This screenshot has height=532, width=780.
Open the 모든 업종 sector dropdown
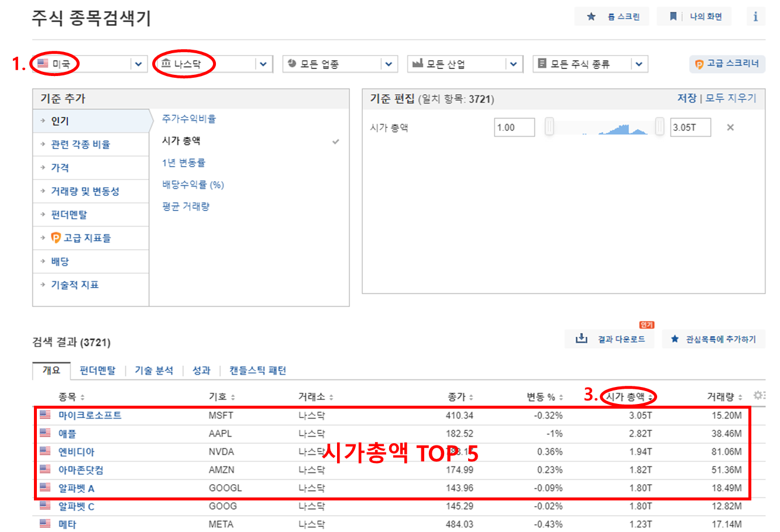point(340,64)
